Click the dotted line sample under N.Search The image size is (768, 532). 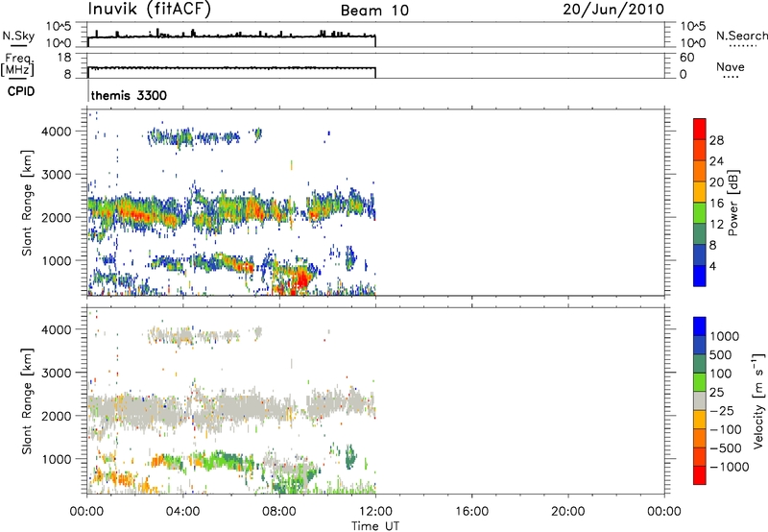click(x=743, y=46)
